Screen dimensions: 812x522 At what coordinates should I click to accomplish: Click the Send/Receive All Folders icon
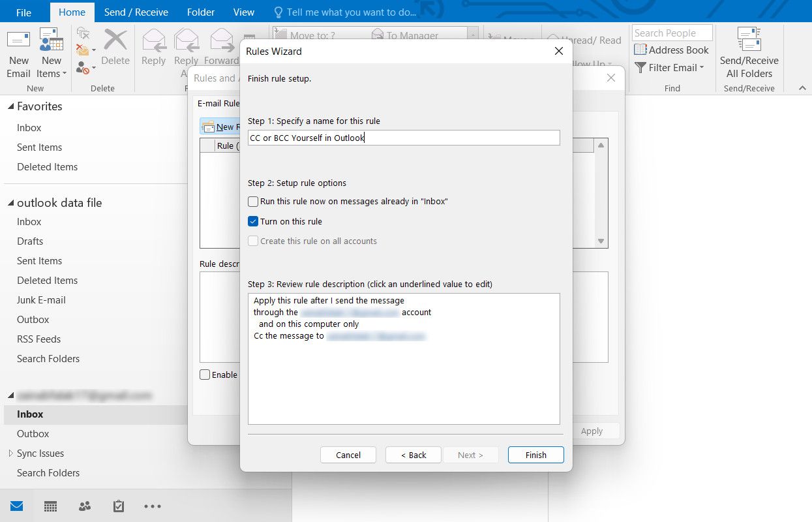(749, 40)
